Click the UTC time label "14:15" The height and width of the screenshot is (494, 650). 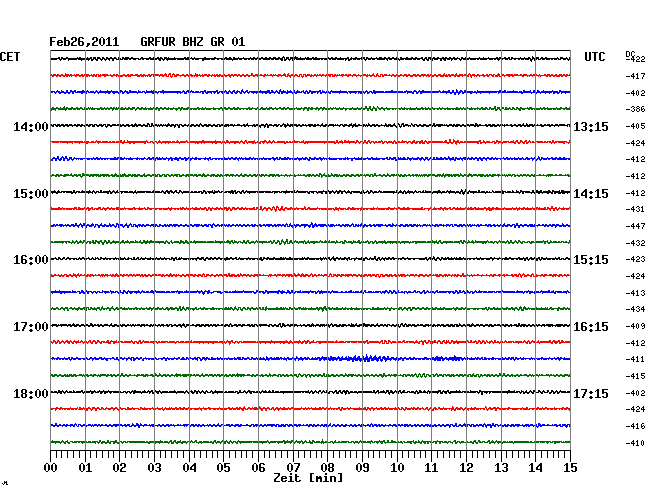pyautogui.click(x=591, y=194)
